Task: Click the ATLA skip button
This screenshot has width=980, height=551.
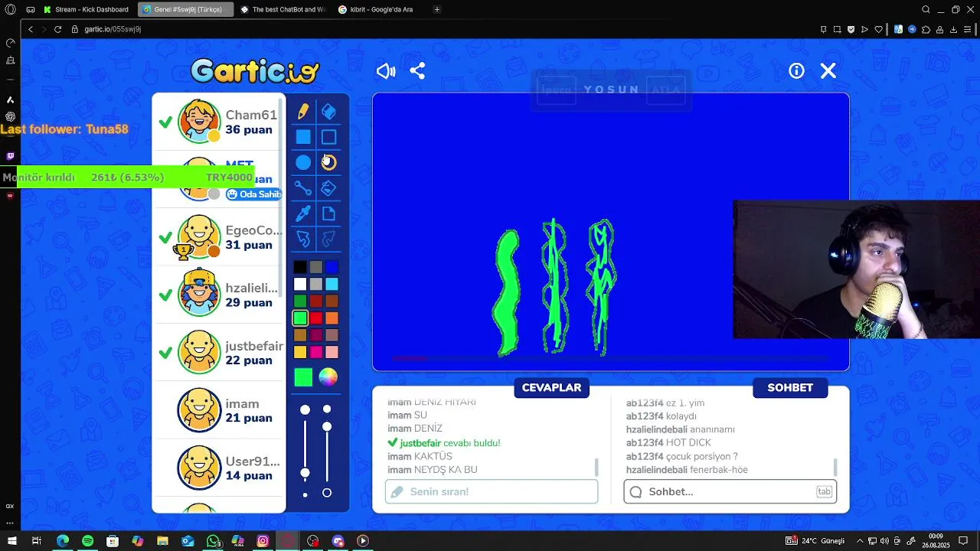Action: [665, 90]
